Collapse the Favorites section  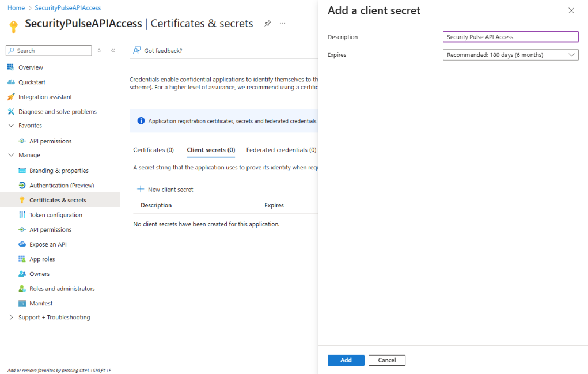pyautogui.click(x=11, y=125)
